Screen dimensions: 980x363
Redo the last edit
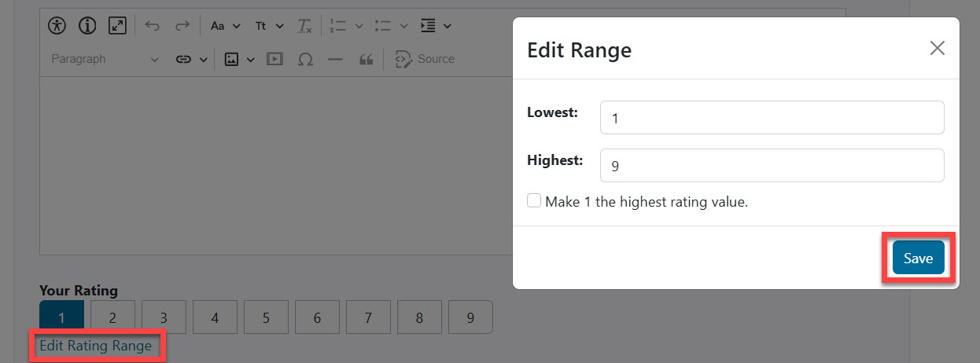182,26
